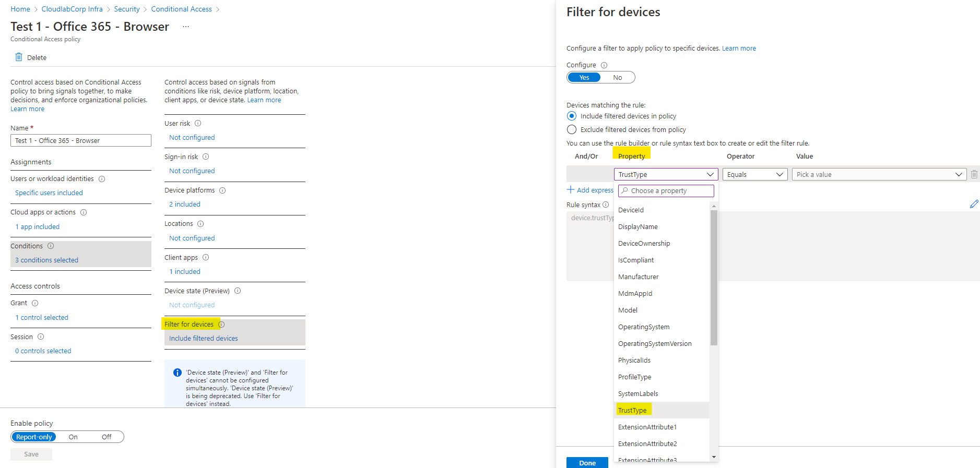This screenshot has width=980, height=468.
Task: Set Enable policy to Off
Action: [x=107, y=437]
